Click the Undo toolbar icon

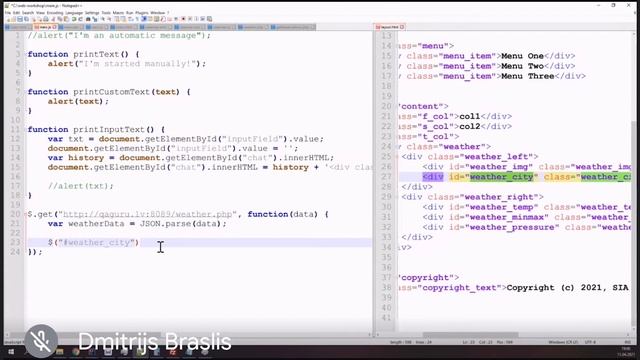point(74,19)
